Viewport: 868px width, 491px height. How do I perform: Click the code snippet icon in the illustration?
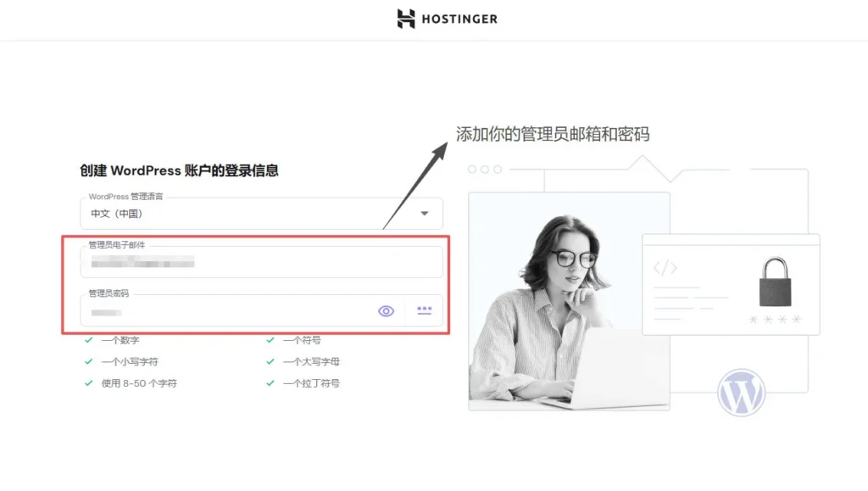coord(666,268)
